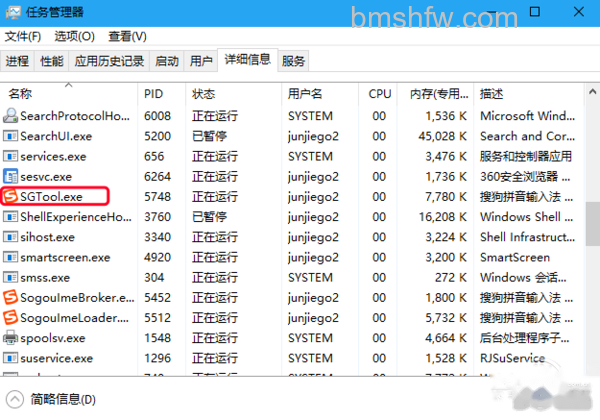Click description SmartScreen
Viewport: 600px width, 420px height.
(515, 257)
